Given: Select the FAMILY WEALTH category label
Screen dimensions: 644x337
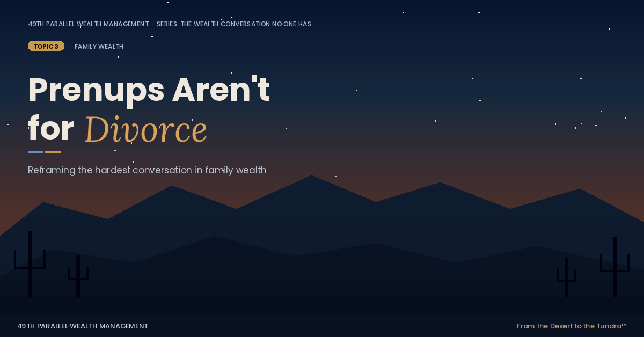Looking at the screenshot, I should pyautogui.click(x=99, y=47).
